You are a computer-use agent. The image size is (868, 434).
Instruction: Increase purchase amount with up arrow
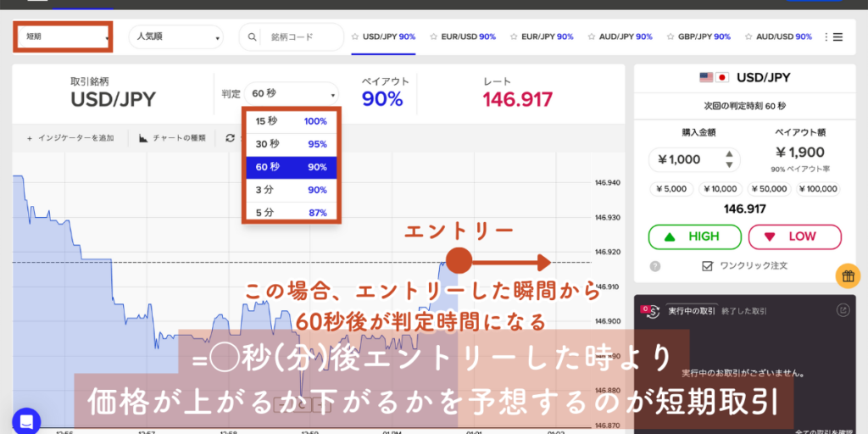click(730, 154)
